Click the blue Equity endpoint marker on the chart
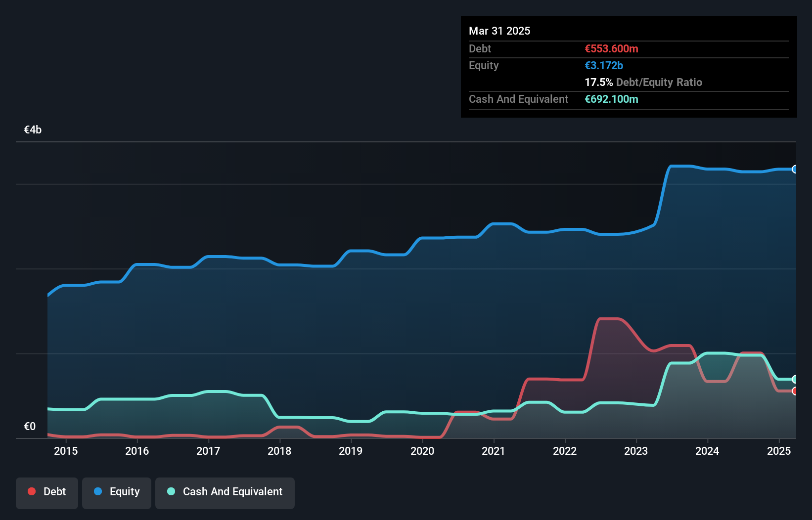Screen dimensions: 812x520 [x=795, y=169]
